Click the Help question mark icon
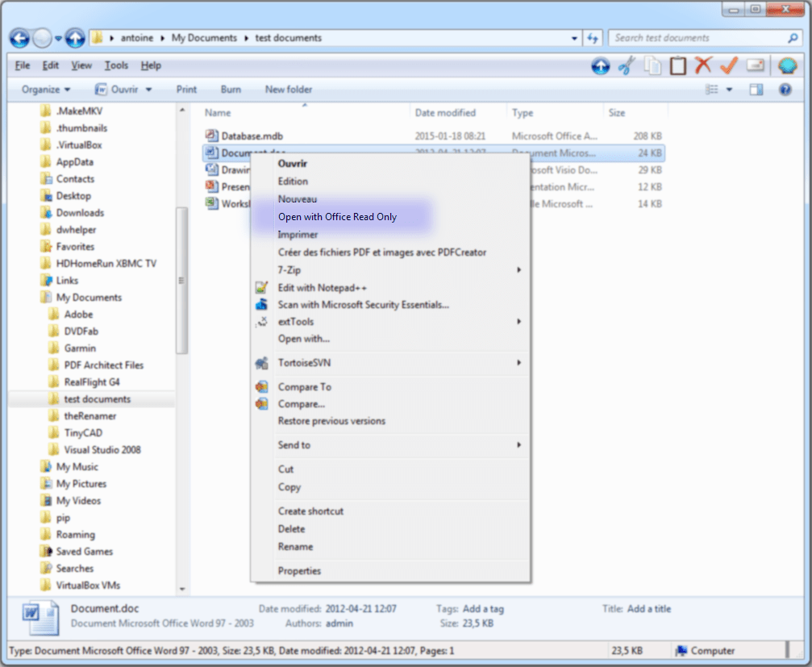The height and width of the screenshot is (667, 812). [785, 90]
